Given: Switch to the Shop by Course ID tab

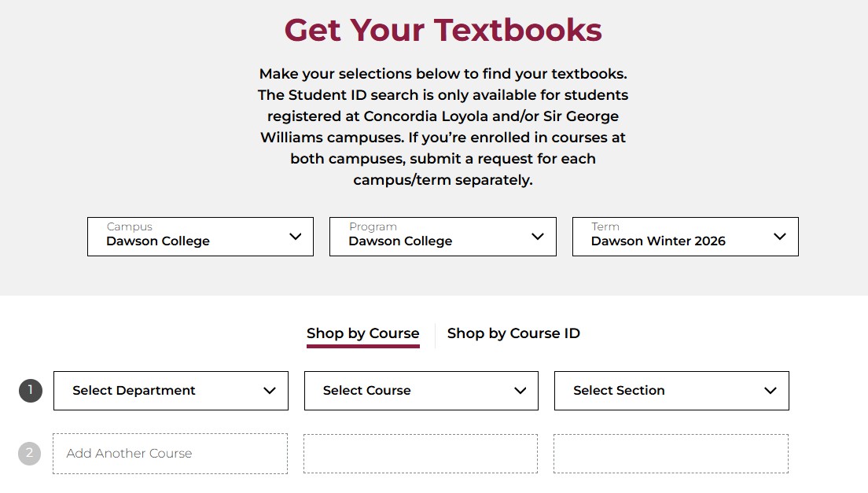Looking at the screenshot, I should [513, 333].
